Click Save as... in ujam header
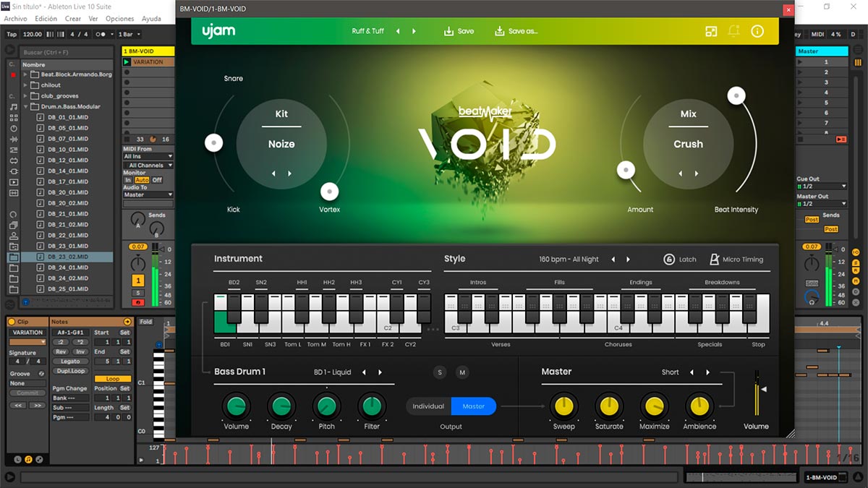Image resolution: width=868 pixels, height=488 pixels. [516, 31]
